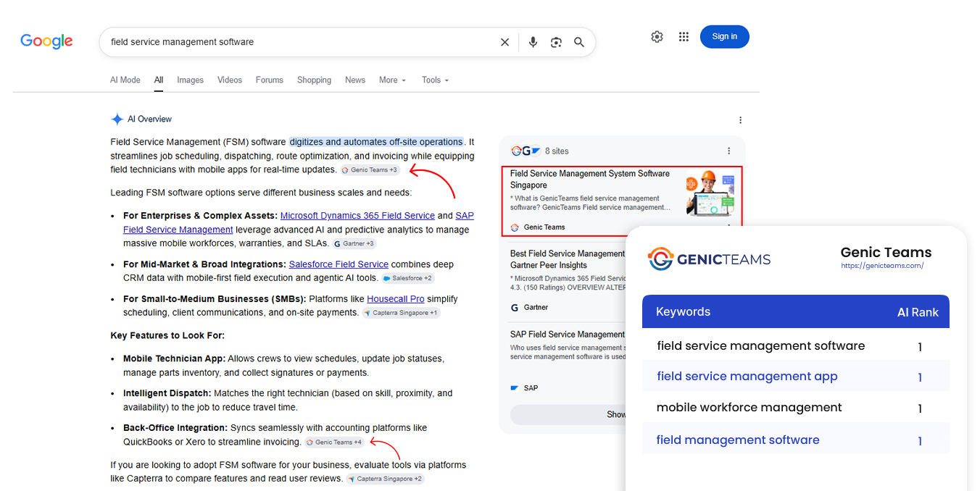980x491 pixels.
Task: Open the Shopping tab
Action: tap(314, 80)
